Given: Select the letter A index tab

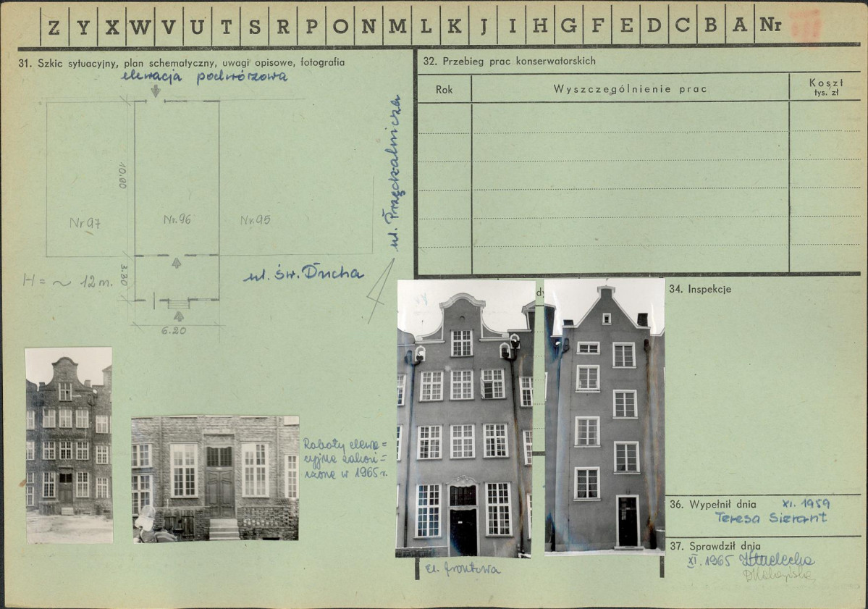Looking at the screenshot, I should pyautogui.click(x=739, y=27).
